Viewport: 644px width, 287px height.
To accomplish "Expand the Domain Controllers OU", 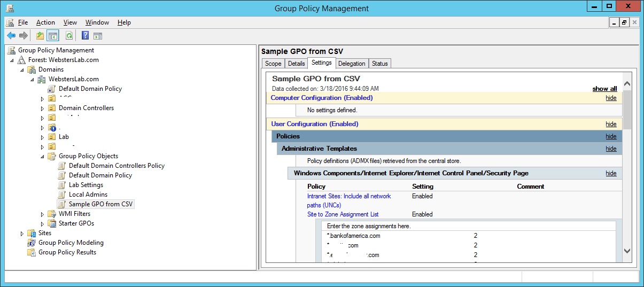I will coord(43,108).
